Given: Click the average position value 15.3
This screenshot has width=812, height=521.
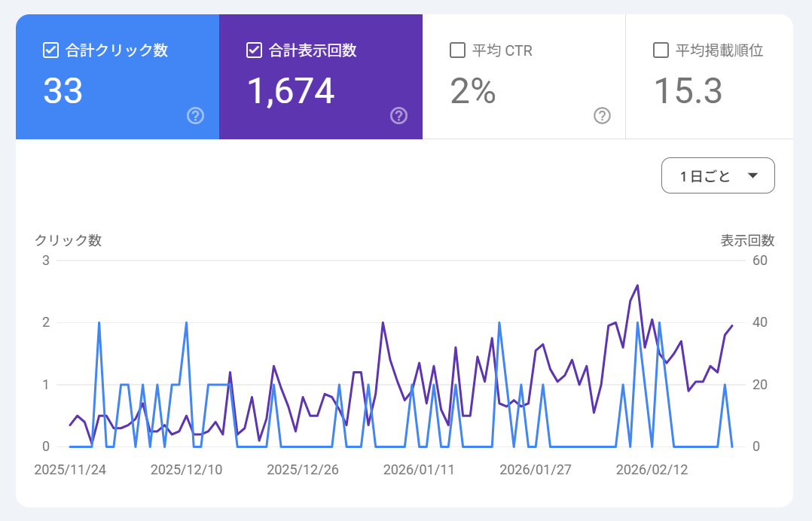Looking at the screenshot, I should pos(688,90).
